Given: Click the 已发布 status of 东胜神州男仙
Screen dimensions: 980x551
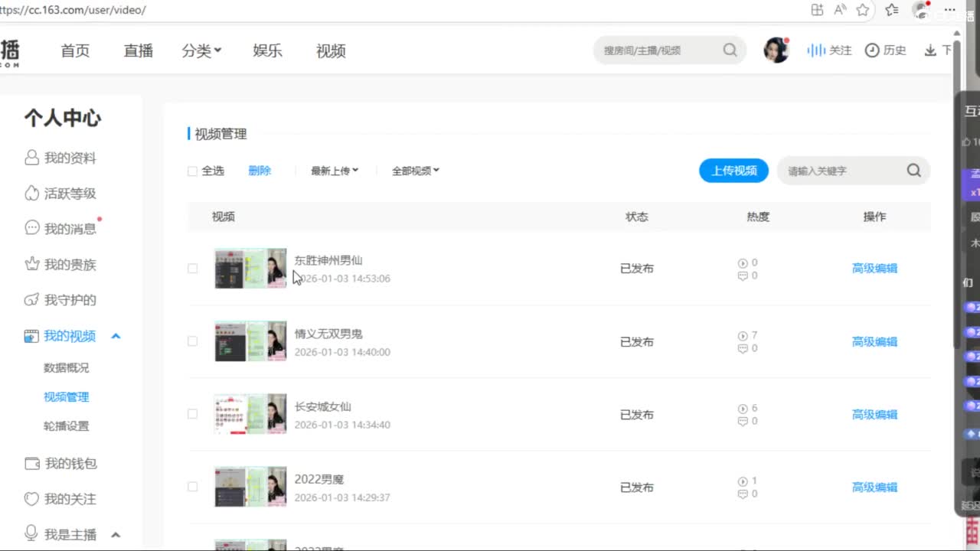Looking at the screenshot, I should 637,269.
